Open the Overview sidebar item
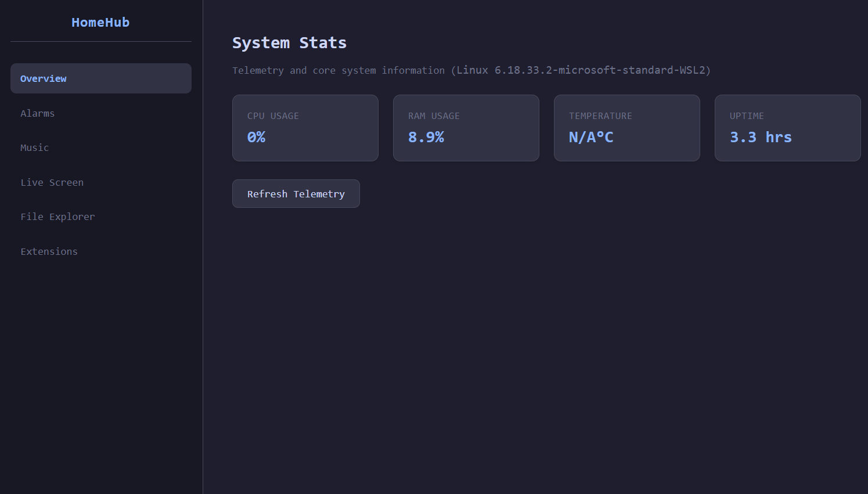 click(101, 78)
